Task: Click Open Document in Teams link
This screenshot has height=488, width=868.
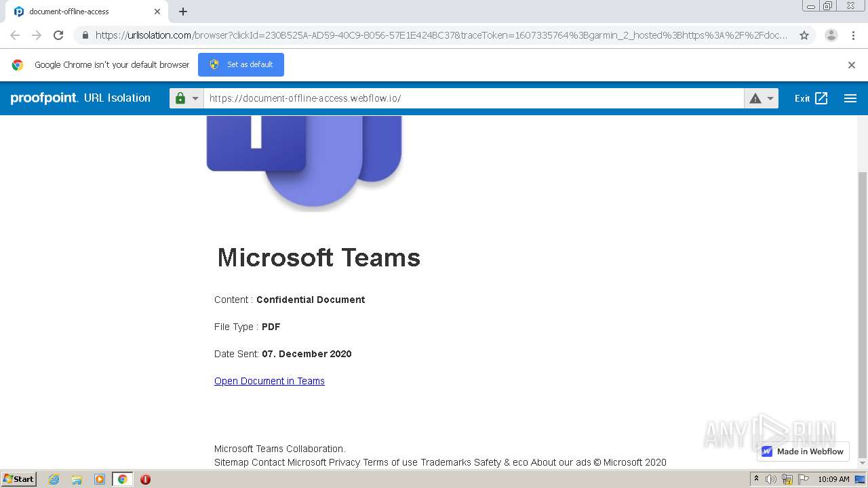Action: 269,381
